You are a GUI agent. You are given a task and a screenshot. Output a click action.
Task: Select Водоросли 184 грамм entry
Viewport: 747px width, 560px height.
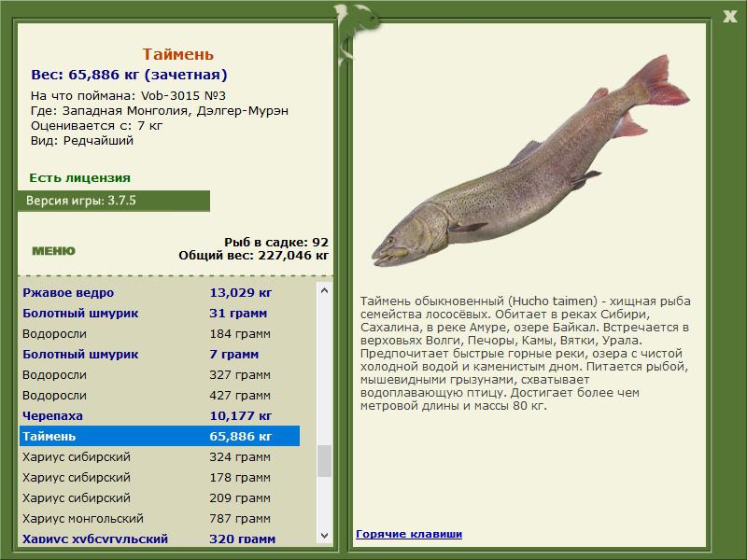[x=160, y=334]
